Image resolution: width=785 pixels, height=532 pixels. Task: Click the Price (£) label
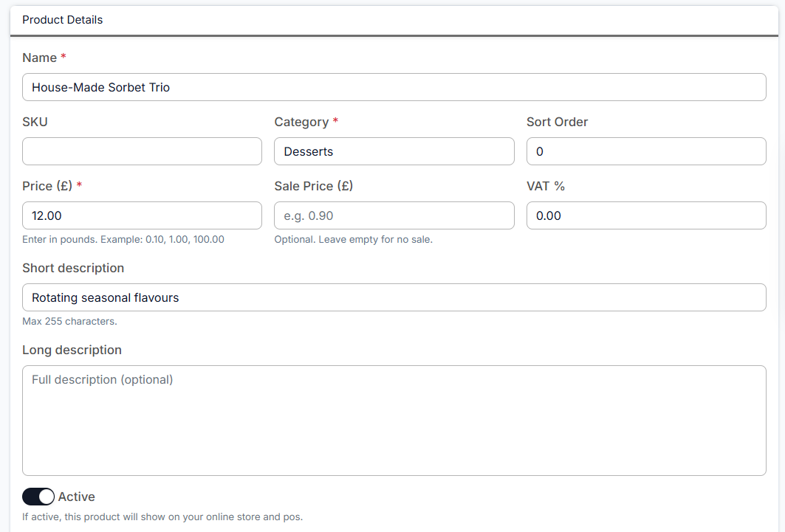[x=47, y=186]
